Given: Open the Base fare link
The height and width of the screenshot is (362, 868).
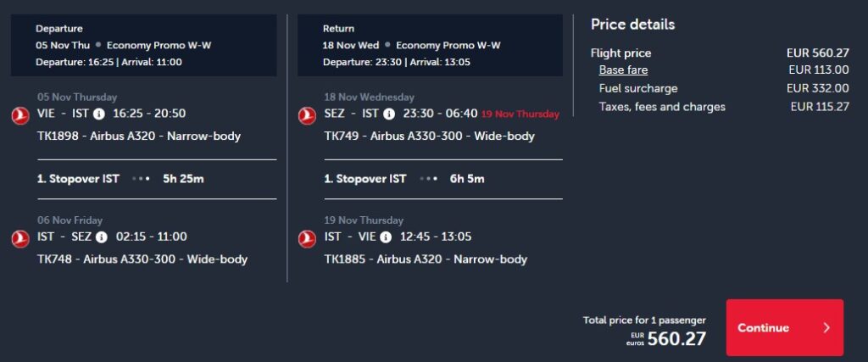Looking at the screenshot, I should pos(623,70).
